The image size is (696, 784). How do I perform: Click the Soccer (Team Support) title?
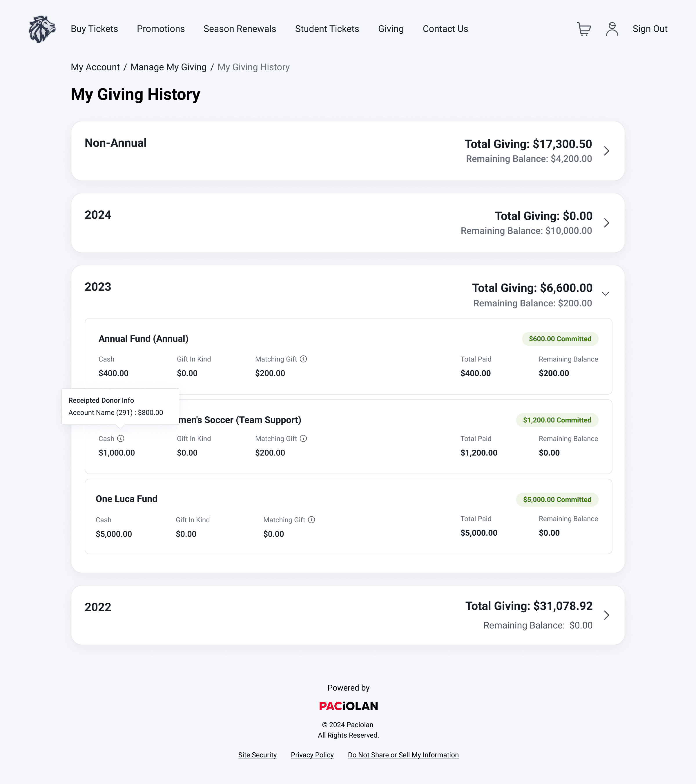240,420
